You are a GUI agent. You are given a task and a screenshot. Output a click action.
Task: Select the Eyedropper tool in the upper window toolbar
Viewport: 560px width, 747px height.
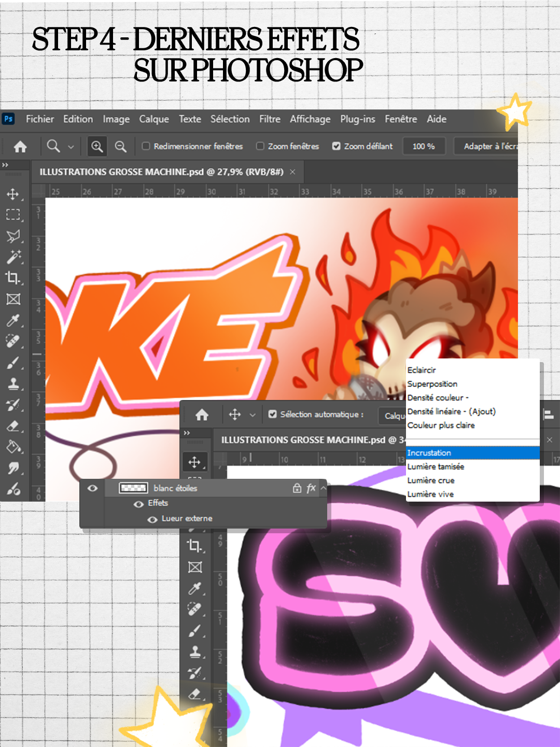13,321
